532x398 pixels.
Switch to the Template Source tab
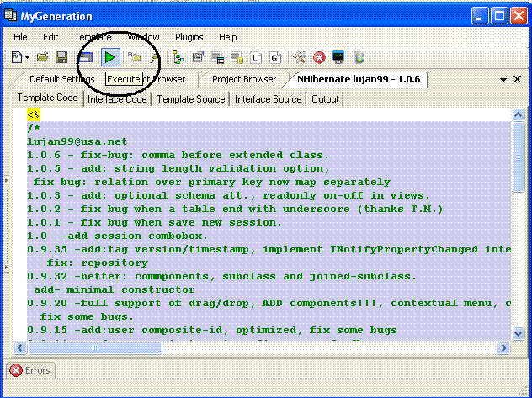point(191,99)
